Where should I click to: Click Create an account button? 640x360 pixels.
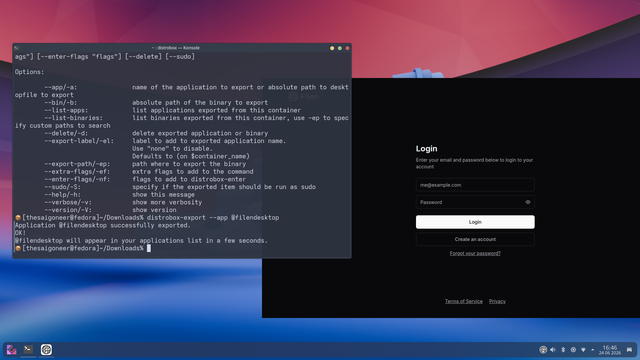tap(475, 239)
